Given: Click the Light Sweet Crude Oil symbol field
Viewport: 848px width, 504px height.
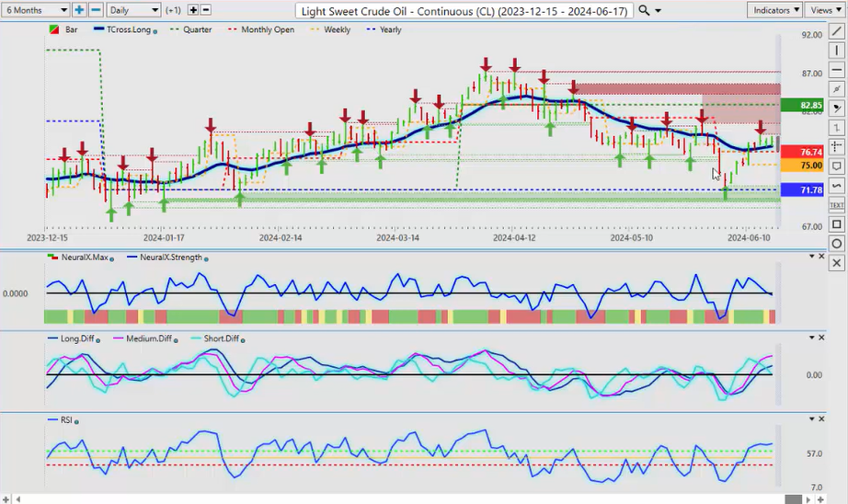Looking at the screenshot, I should 464,10.
